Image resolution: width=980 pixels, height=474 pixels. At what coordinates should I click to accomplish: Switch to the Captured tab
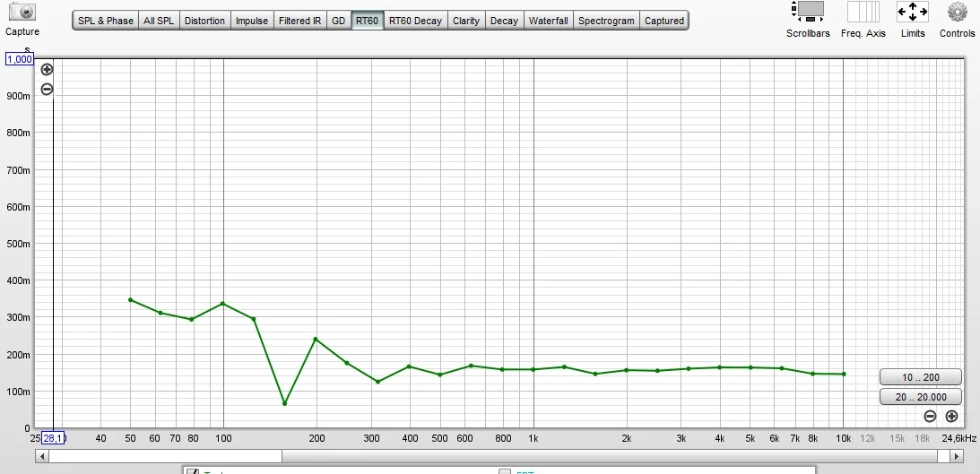pyautogui.click(x=663, y=21)
